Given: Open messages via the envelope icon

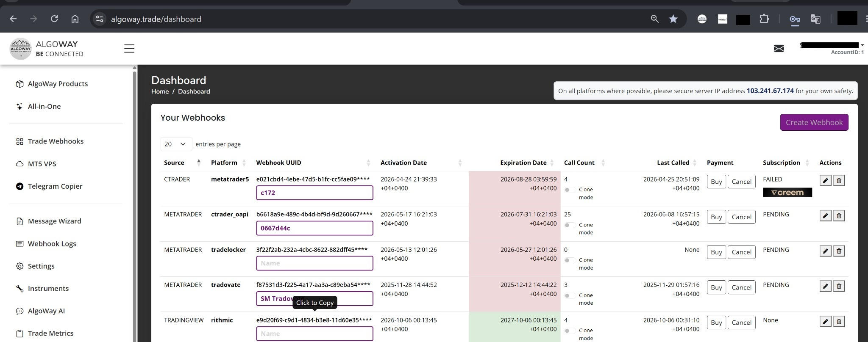Looking at the screenshot, I should pos(779,49).
